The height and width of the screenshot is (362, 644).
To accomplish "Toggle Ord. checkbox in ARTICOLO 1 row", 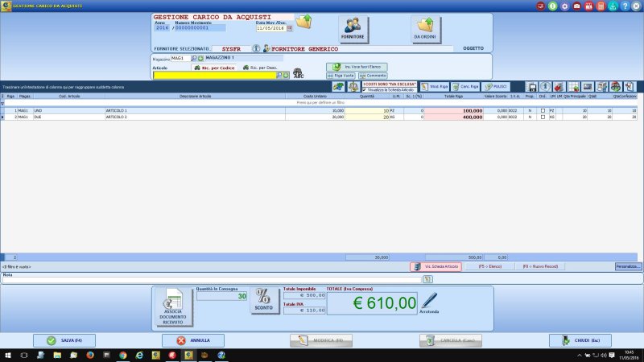I will click(x=543, y=111).
